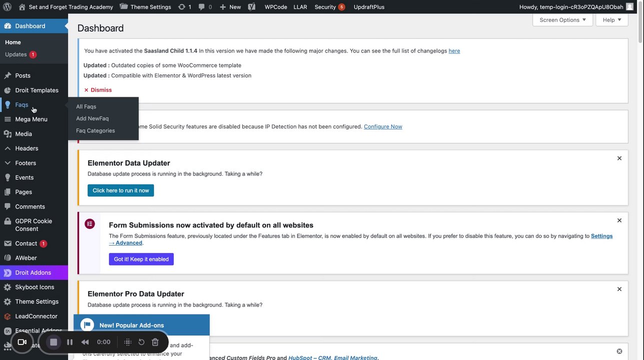The height and width of the screenshot is (360, 644).
Task: Restart the recording with the circular arrow
Action: click(x=141, y=342)
